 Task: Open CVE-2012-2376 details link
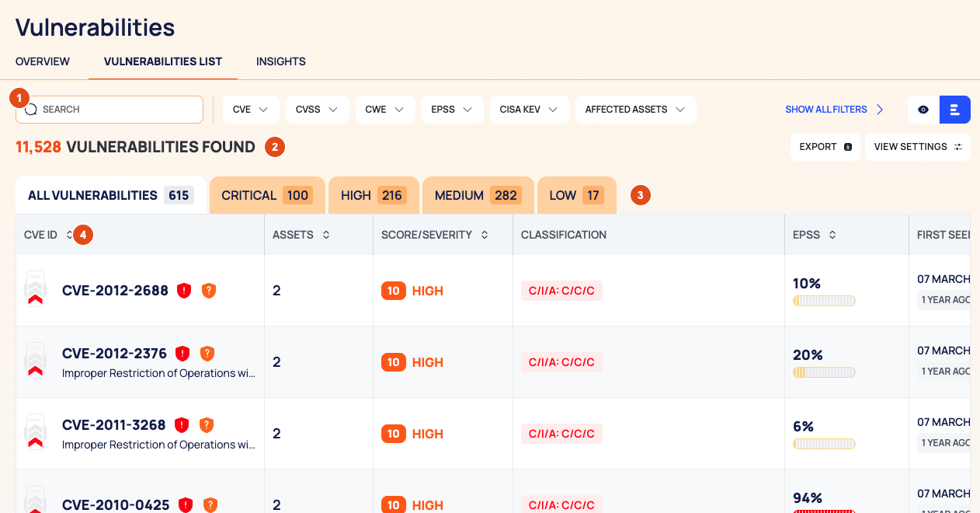(114, 354)
